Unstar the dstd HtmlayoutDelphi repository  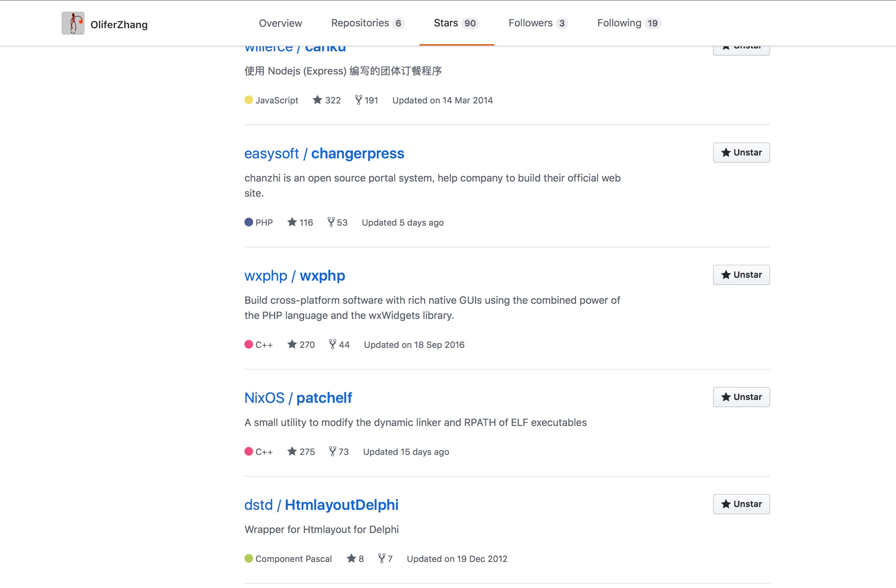(x=741, y=504)
